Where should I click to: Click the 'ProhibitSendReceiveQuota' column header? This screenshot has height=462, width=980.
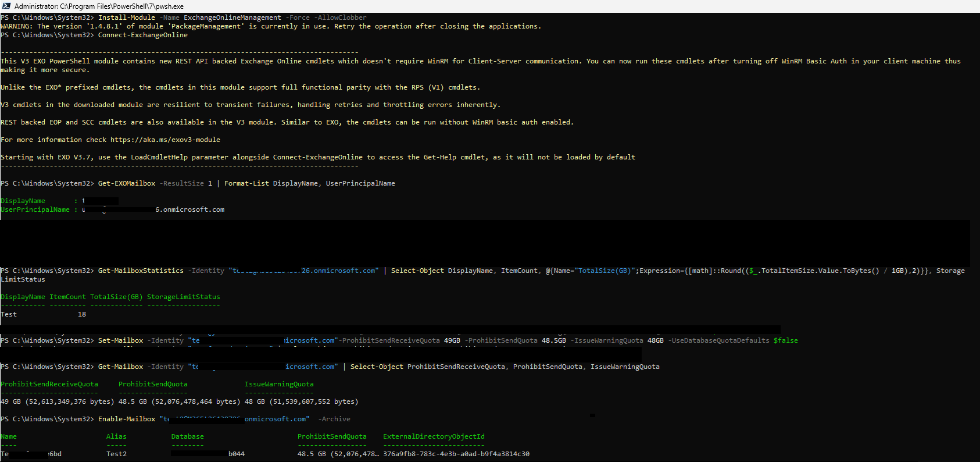tap(49, 384)
